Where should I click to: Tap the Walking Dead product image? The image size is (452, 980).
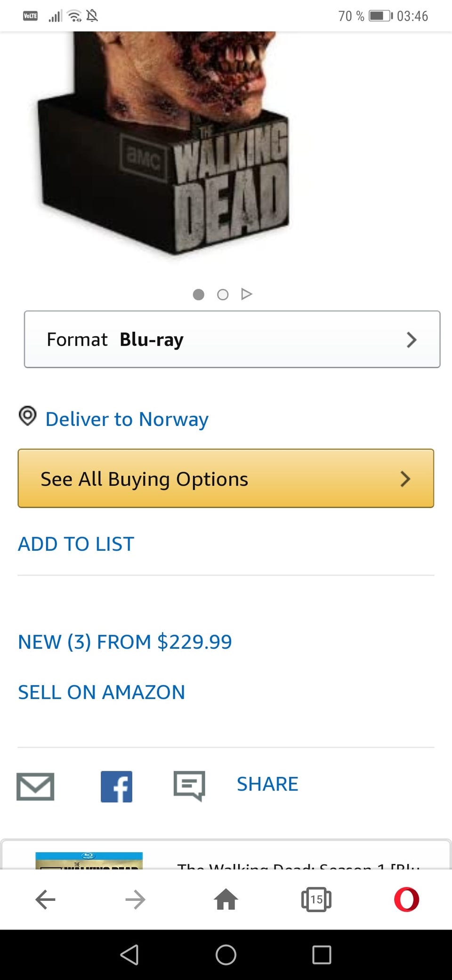[169, 141]
